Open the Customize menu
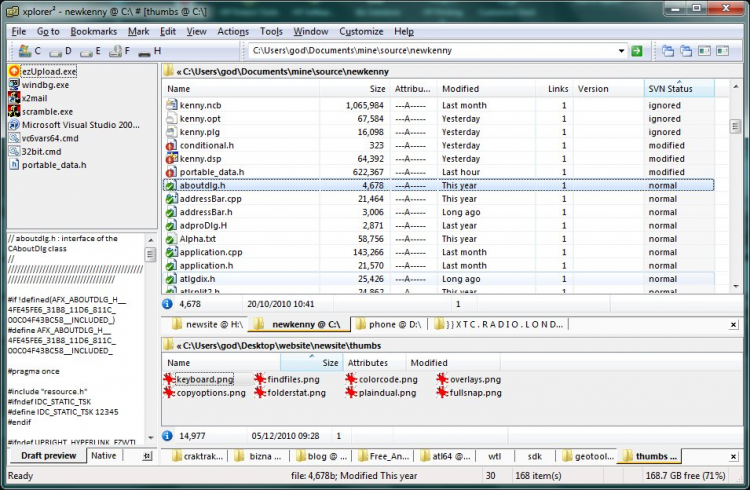This screenshot has width=750, height=490. click(361, 32)
